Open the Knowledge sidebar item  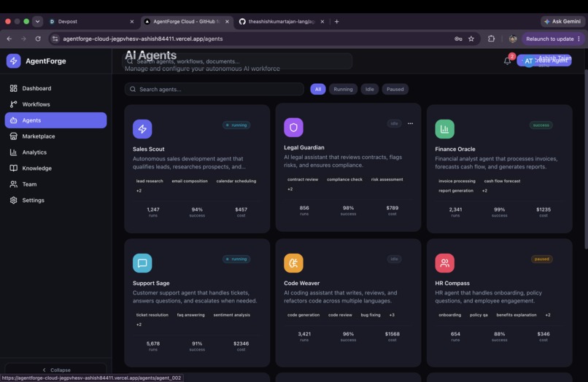(55, 168)
